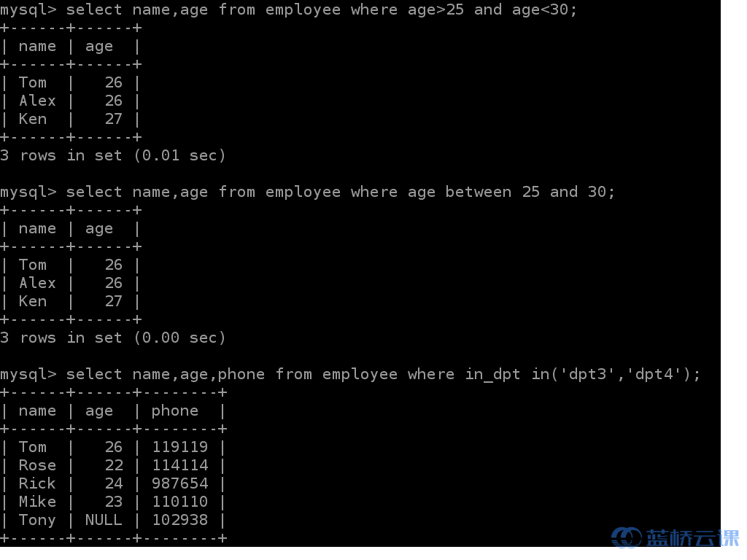Select phone number 114114 in Rose's row

(179, 465)
